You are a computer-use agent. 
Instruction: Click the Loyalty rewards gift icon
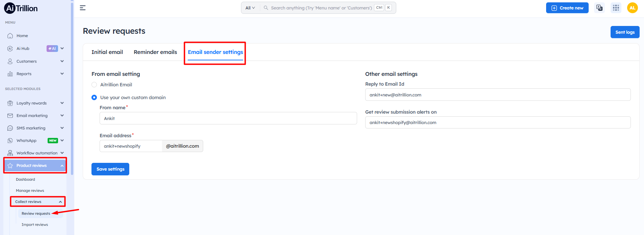10,103
